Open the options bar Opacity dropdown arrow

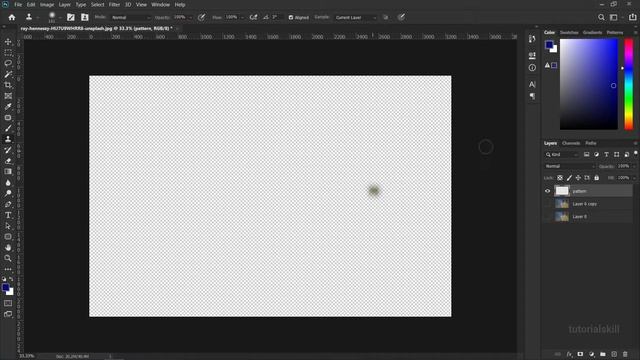(190, 18)
